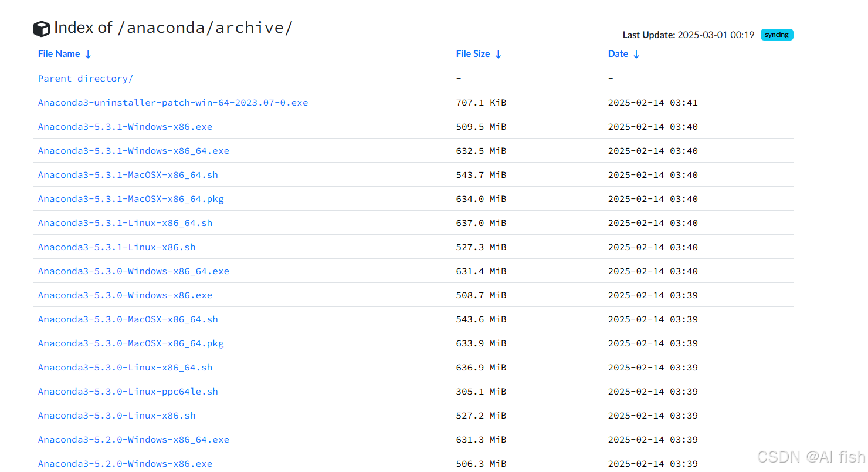The width and height of the screenshot is (868, 472).
Task: Download Anaconda3-5.2.0-Windows-x86_64.exe
Action: [134, 440]
